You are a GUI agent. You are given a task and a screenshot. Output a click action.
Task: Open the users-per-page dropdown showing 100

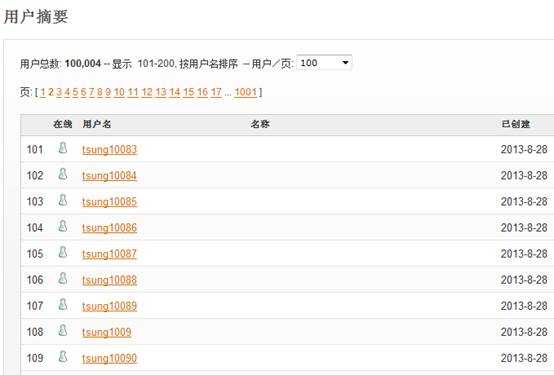pos(324,63)
